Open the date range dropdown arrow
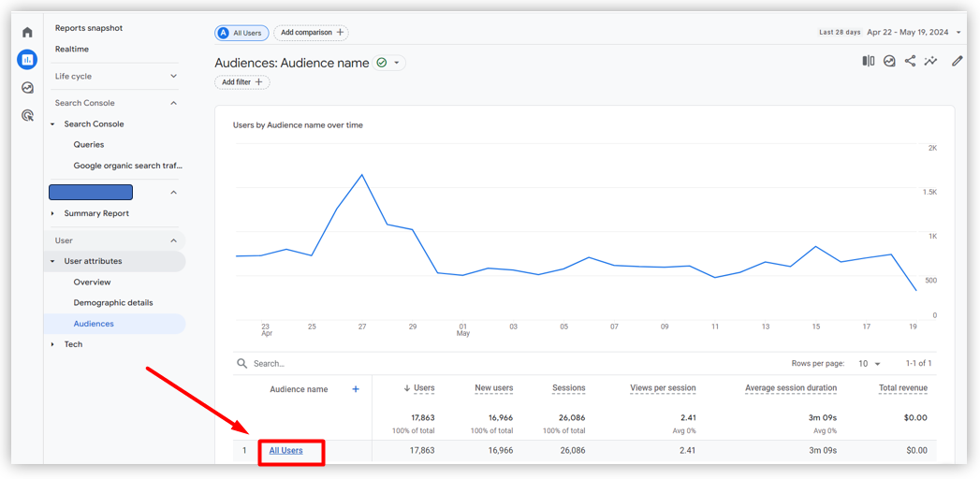The image size is (980, 479). [958, 33]
